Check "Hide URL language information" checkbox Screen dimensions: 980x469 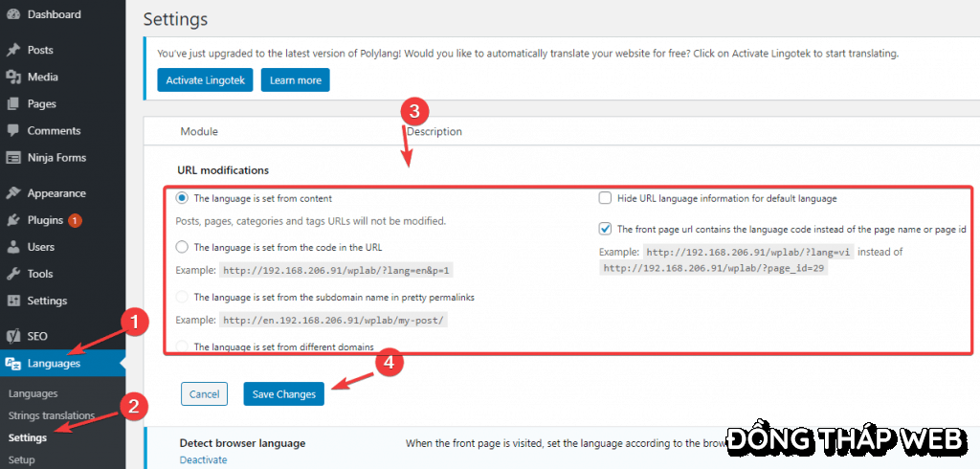(605, 199)
